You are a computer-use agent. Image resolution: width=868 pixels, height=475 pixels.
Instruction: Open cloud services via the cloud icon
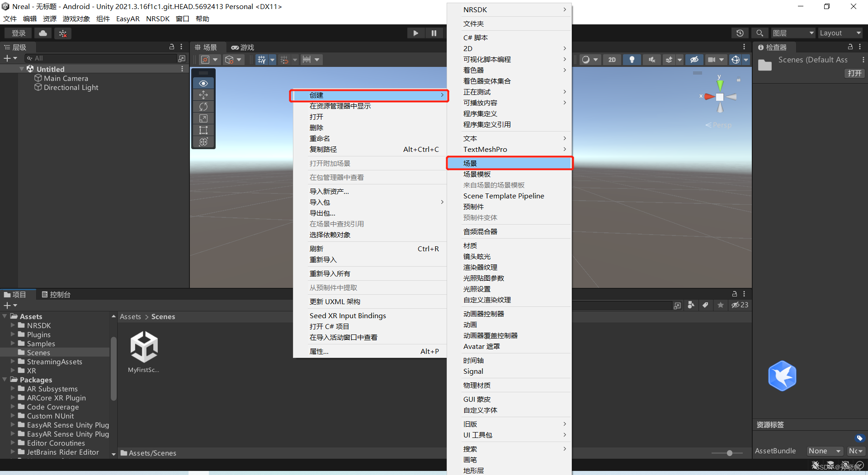[43, 33]
